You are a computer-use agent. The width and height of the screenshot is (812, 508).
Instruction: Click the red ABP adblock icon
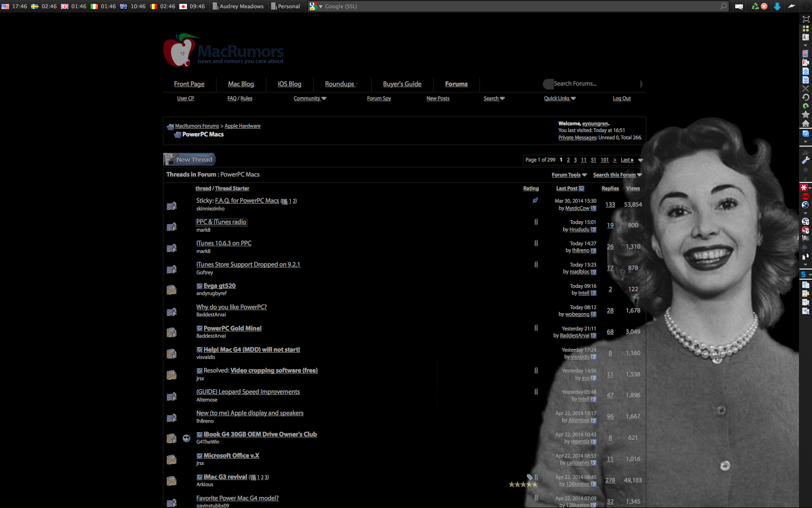point(806,196)
